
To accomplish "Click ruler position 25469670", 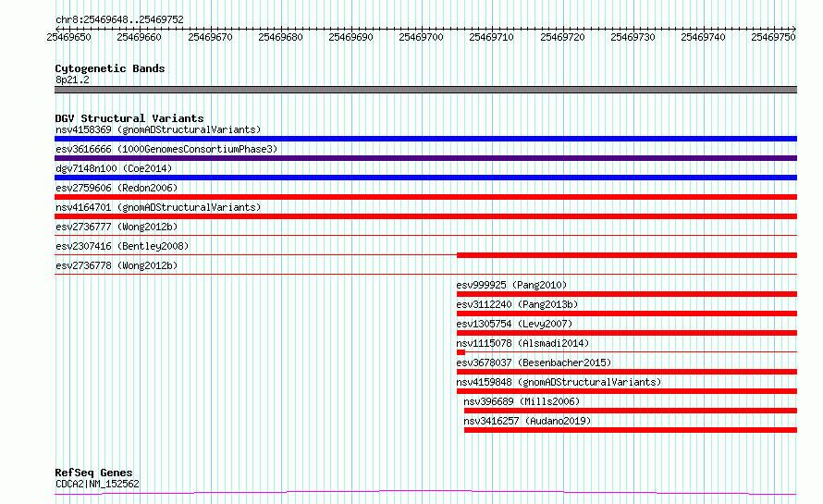I will [210, 37].
